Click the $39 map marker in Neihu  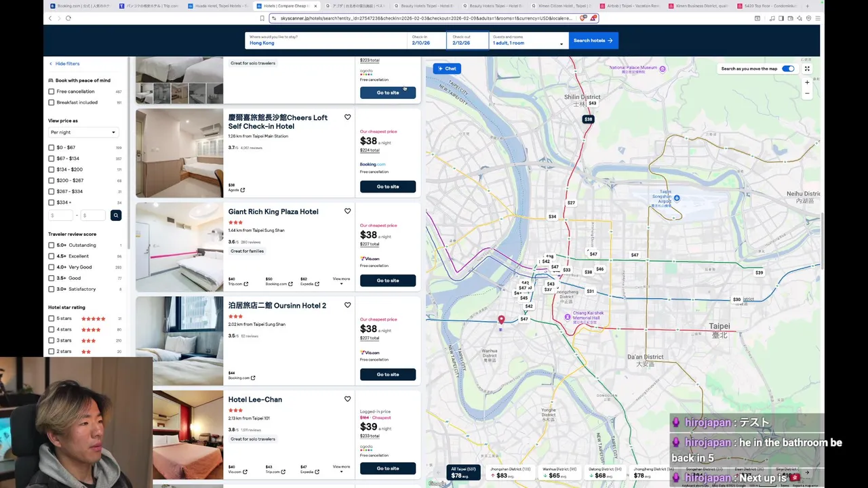759,272
